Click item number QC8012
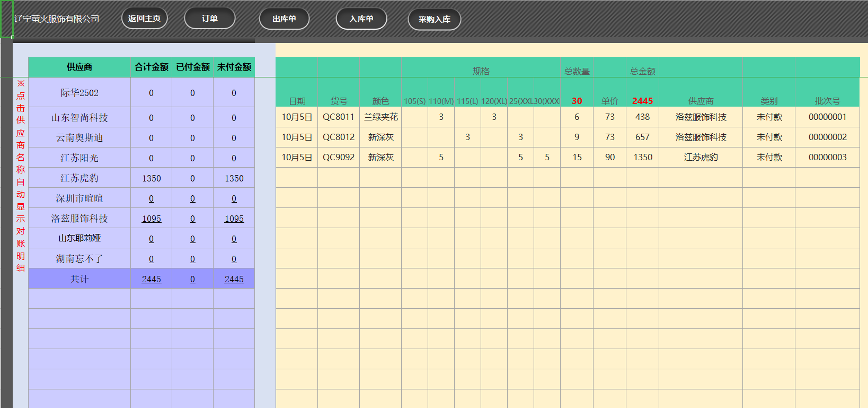868x408 pixels. point(339,137)
